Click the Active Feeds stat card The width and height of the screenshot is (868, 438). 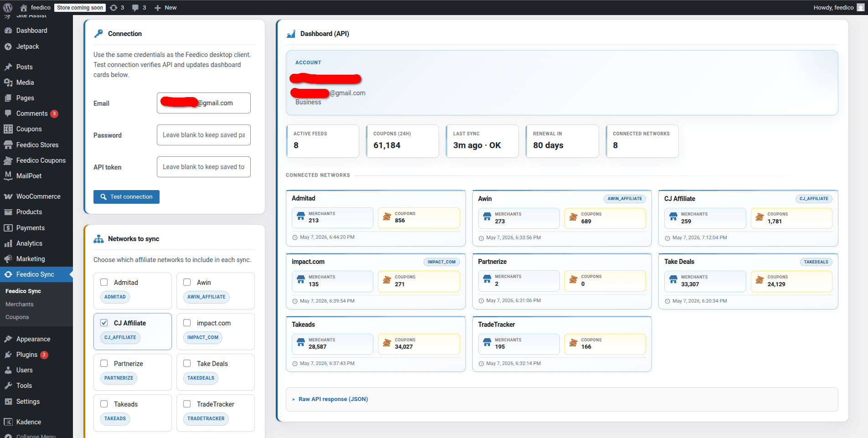point(323,141)
